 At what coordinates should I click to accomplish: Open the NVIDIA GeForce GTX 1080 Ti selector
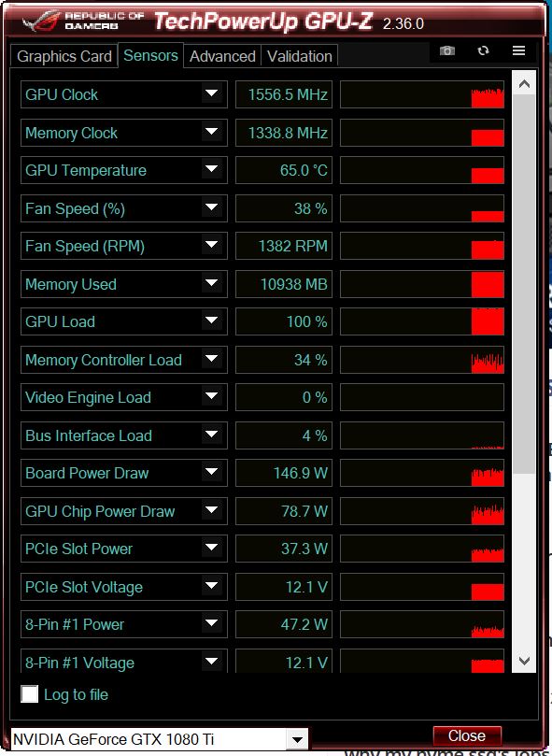pos(159,739)
